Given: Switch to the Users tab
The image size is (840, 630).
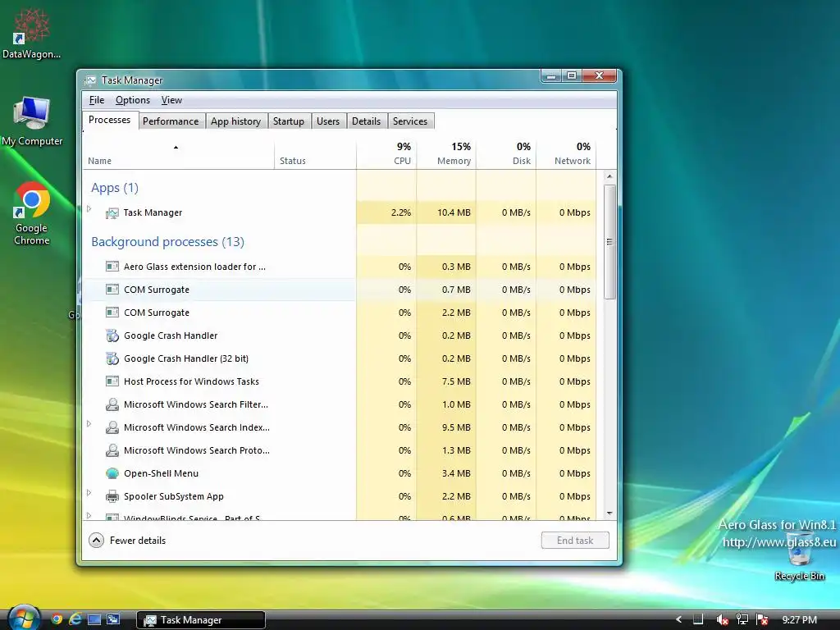Looking at the screenshot, I should click(328, 121).
